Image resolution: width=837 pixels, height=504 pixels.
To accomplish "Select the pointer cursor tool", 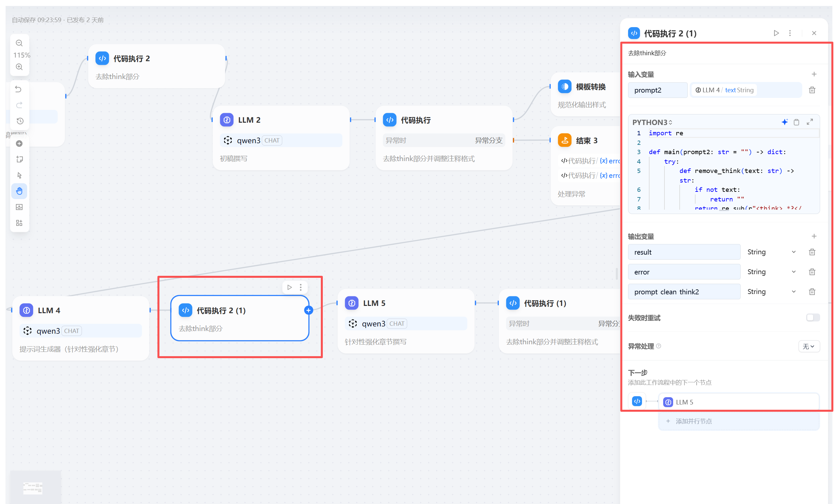I will click(19, 175).
